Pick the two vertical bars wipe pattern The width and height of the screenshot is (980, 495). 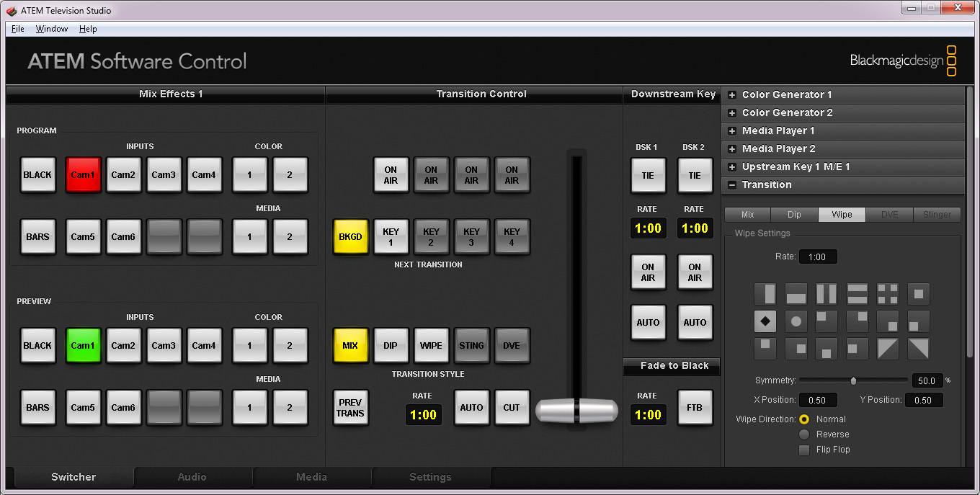tap(826, 294)
